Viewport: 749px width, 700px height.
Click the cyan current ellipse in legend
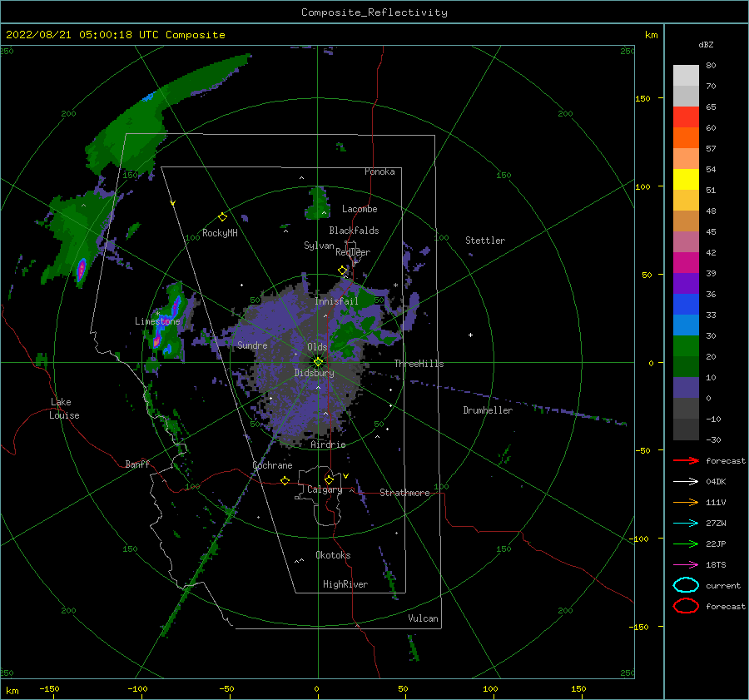coord(686,585)
